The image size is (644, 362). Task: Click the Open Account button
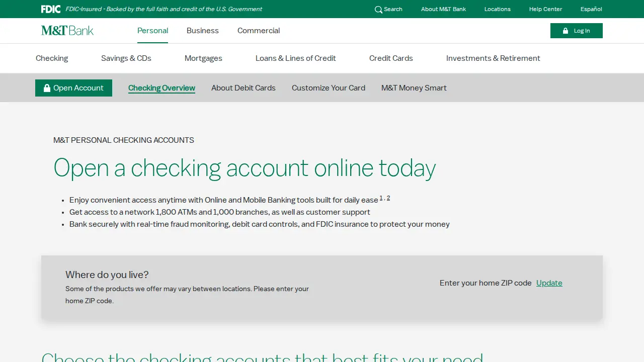pyautogui.click(x=73, y=88)
